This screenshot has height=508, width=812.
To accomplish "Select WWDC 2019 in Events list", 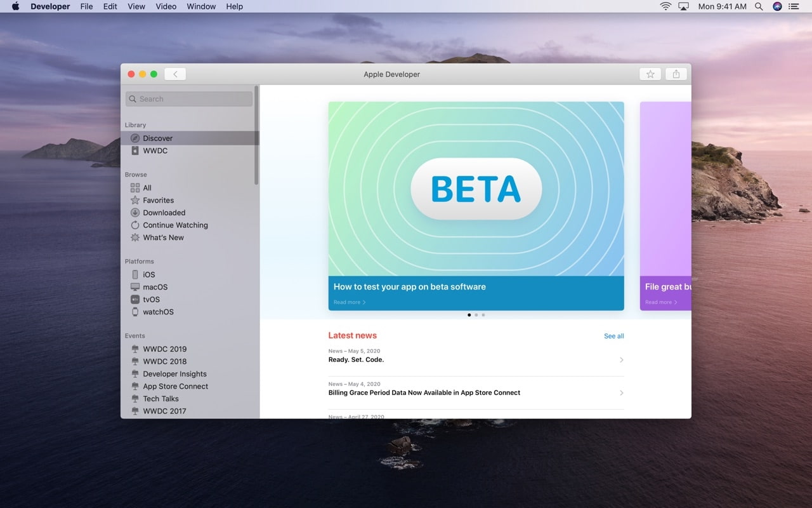I will 164,349.
